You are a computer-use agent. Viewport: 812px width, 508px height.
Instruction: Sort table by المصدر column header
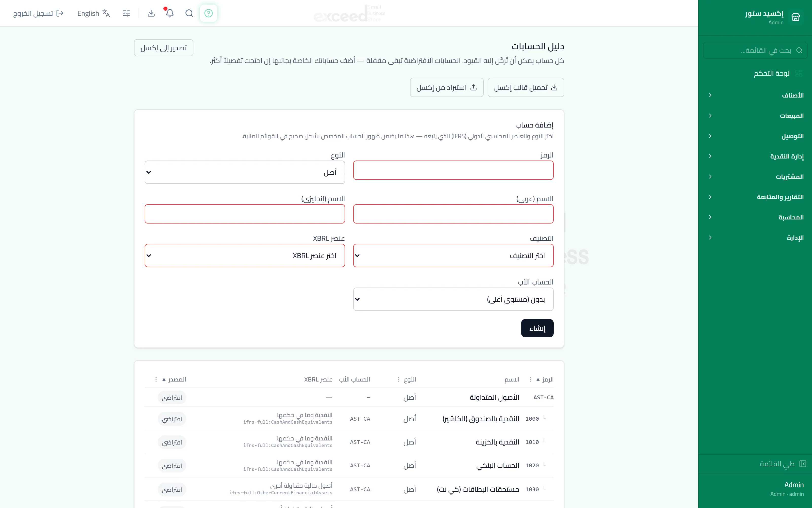point(174,379)
